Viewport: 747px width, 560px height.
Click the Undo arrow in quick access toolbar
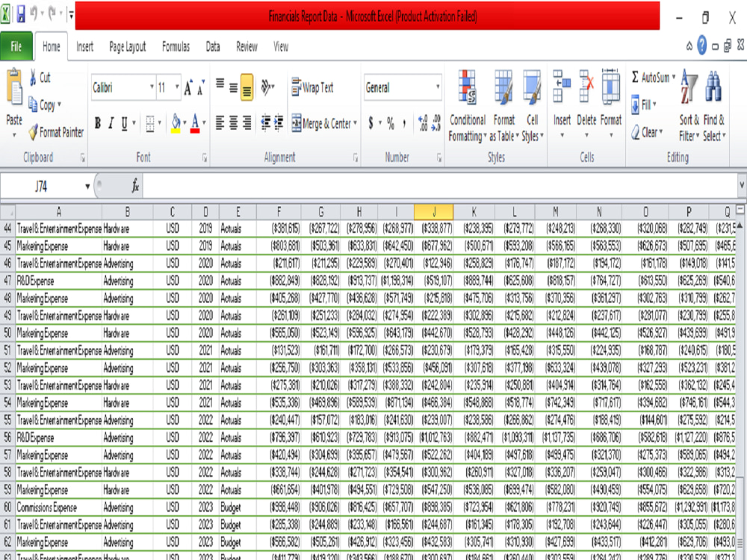click(34, 13)
